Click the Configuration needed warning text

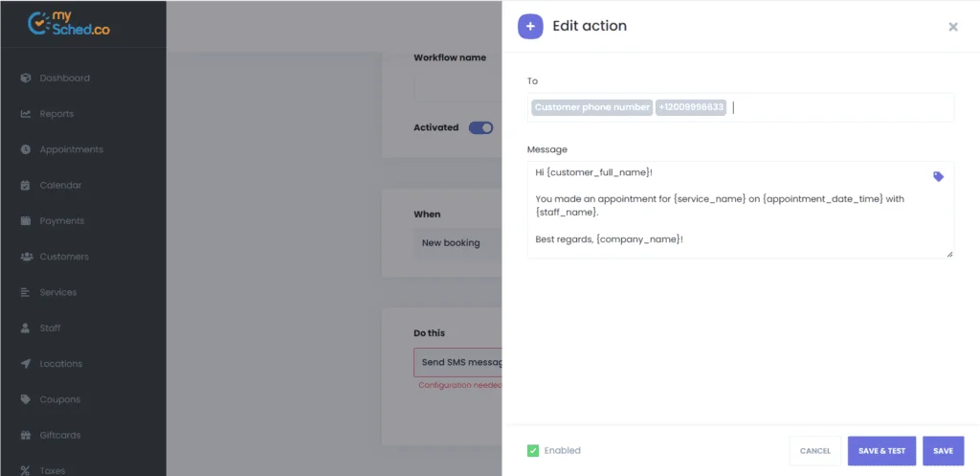[460, 385]
